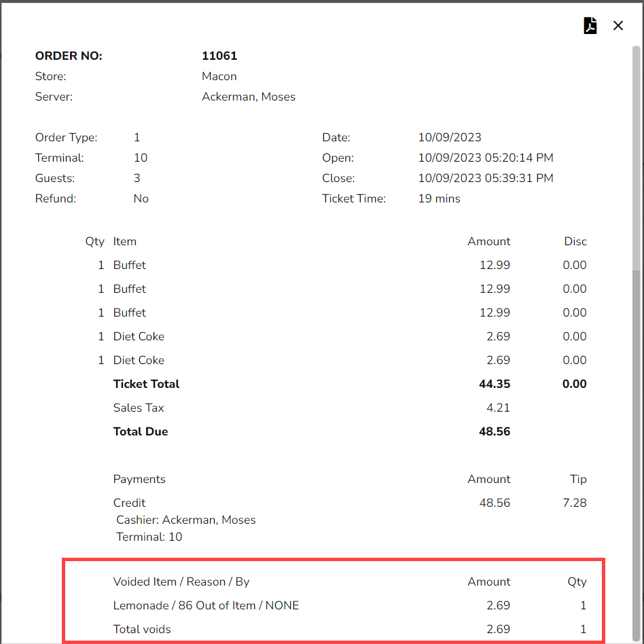This screenshot has width=644, height=644.
Task: Select the store name Macon
Action: pyautogui.click(x=219, y=76)
